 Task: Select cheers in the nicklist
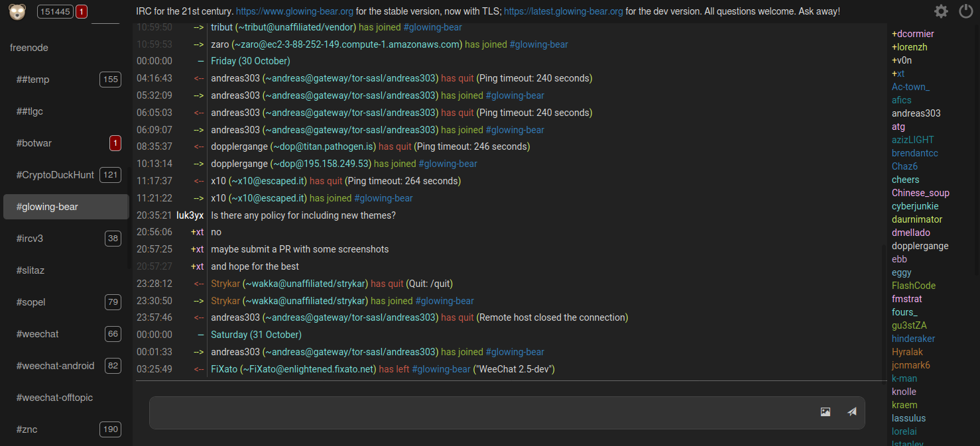[x=906, y=180]
